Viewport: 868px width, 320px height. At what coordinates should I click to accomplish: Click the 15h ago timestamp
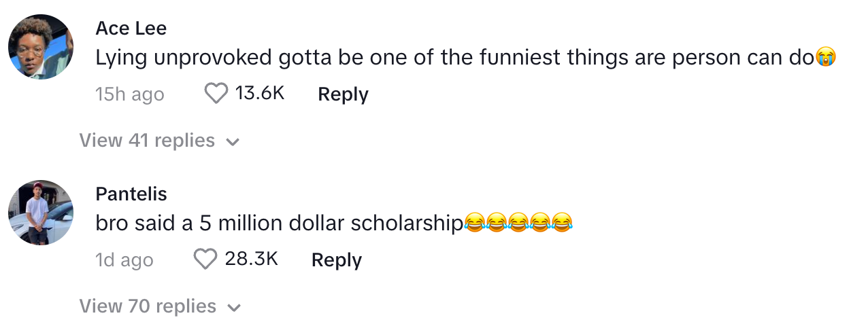click(130, 94)
